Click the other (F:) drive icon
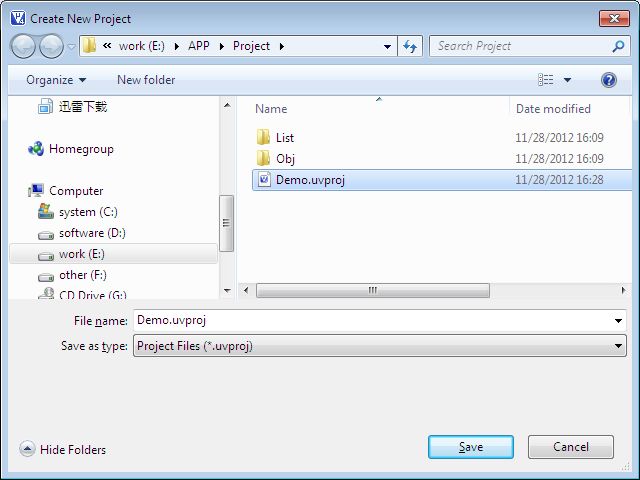Viewport: 640px width, 480px height. 46,277
